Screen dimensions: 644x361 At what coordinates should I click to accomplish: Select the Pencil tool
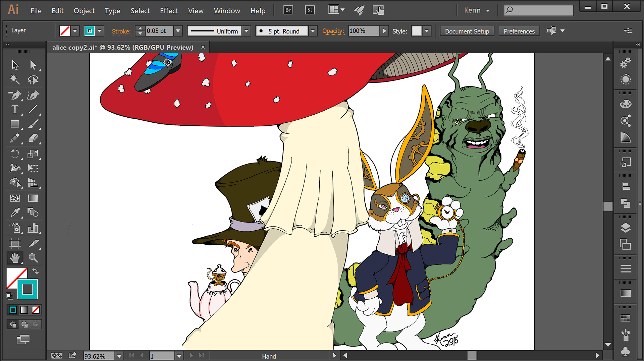click(15, 138)
